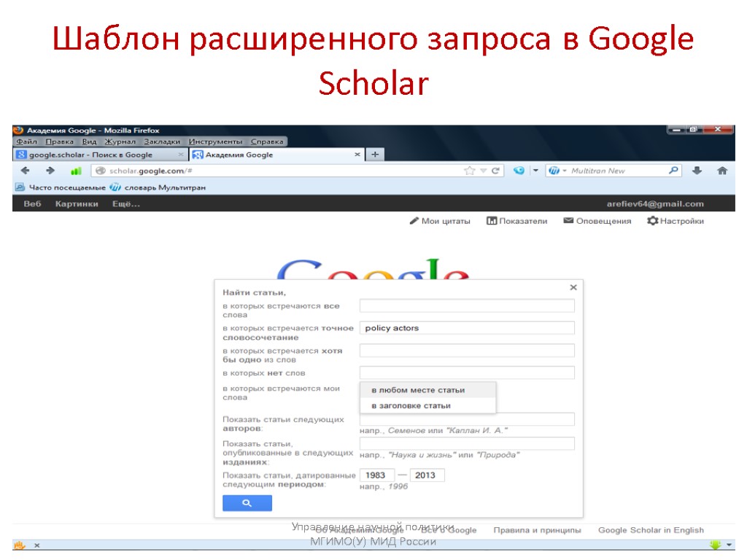The width and height of the screenshot is (747, 560).
Task: Click the arefiev64@gmail.com account
Action: pyautogui.click(x=655, y=204)
